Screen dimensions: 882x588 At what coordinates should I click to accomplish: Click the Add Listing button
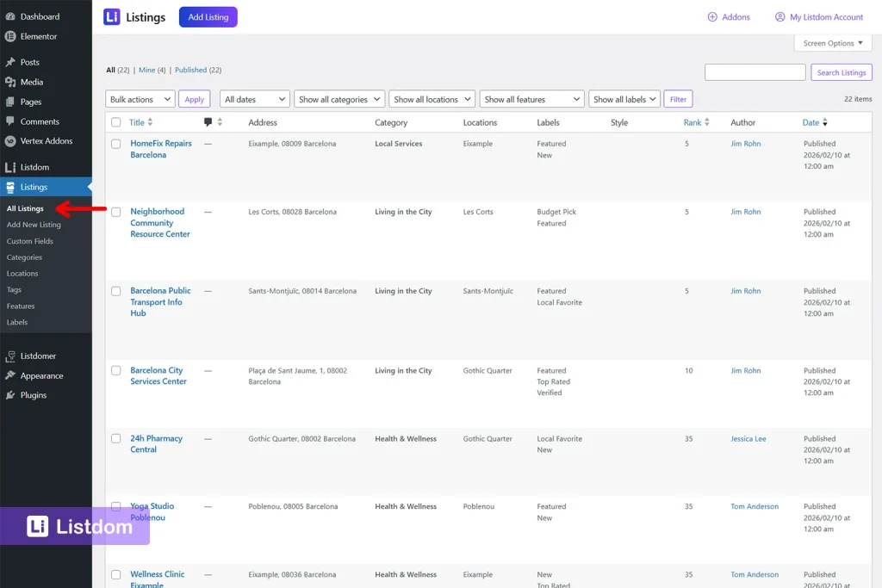(208, 17)
